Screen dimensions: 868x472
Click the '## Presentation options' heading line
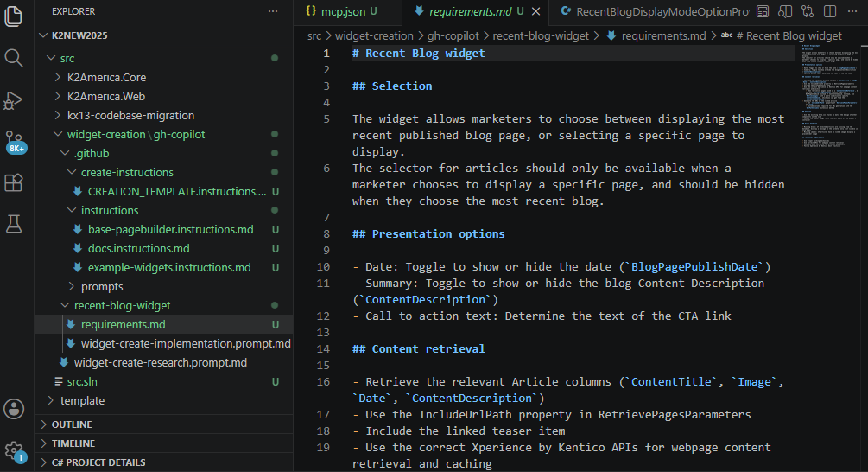tap(428, 233)
